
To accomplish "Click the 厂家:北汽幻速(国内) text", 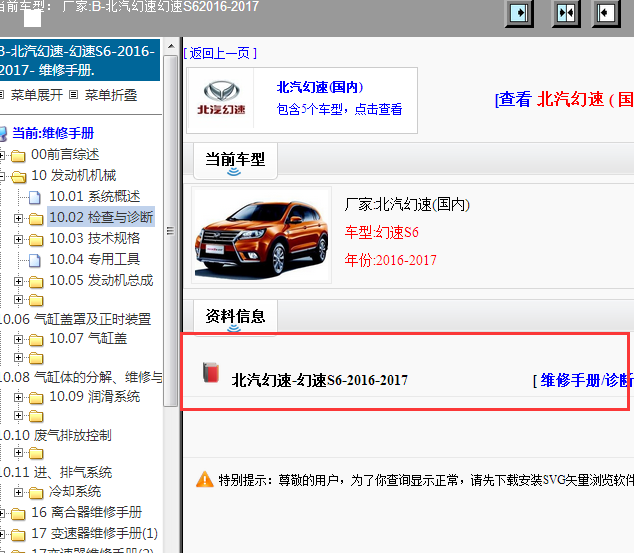I will [x=407, y=205].
